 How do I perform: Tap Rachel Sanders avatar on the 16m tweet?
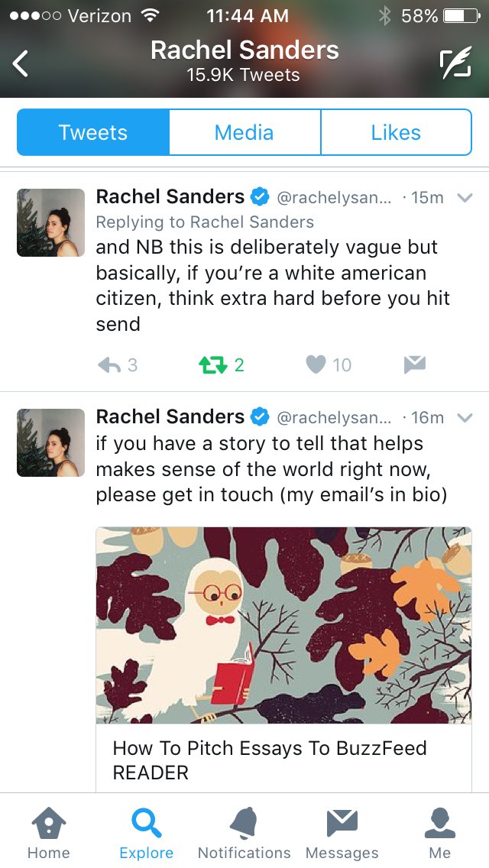point(51,443)
